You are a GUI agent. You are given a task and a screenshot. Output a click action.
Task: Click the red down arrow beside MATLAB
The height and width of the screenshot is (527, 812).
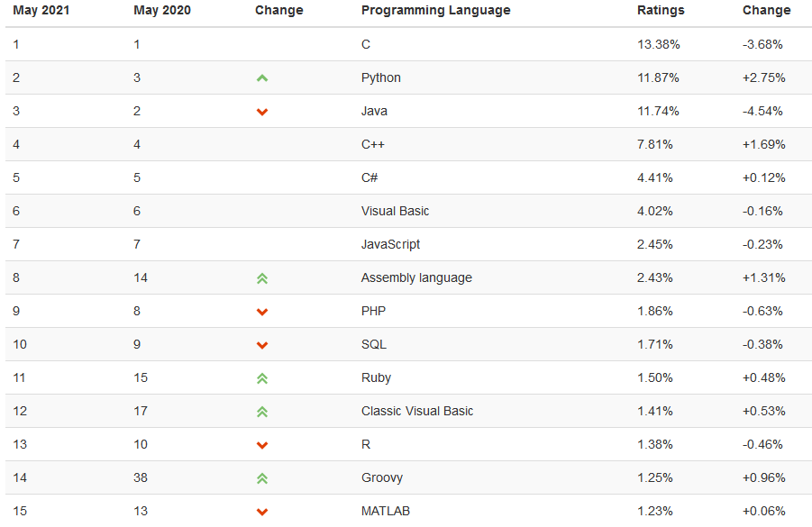[x=262, y=512]
